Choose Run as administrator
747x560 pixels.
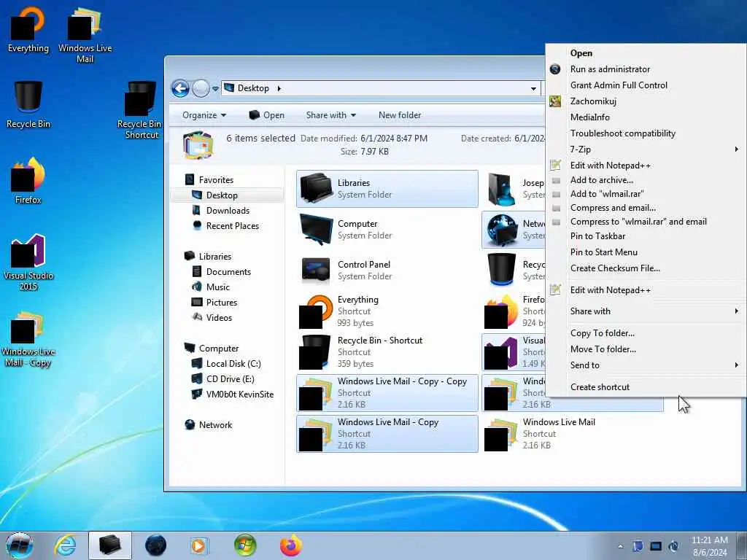(647, 69)
